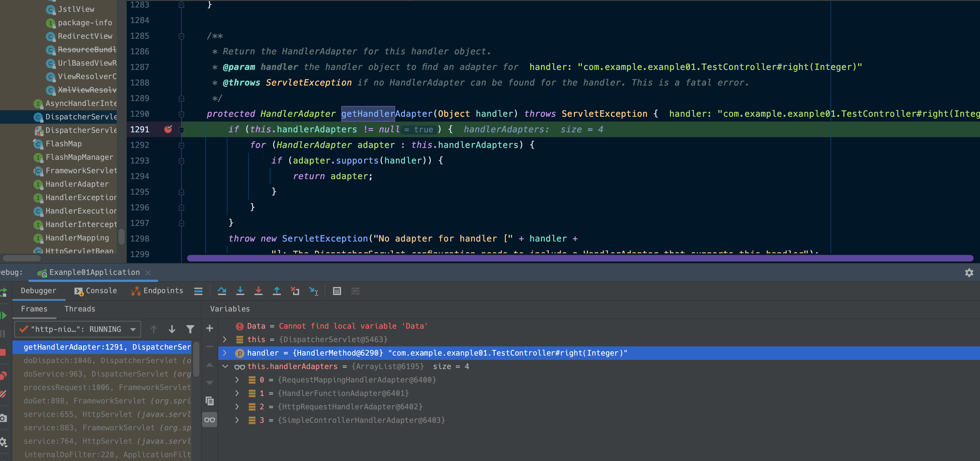Click the Step Out arrow icon

pos(277,291)
